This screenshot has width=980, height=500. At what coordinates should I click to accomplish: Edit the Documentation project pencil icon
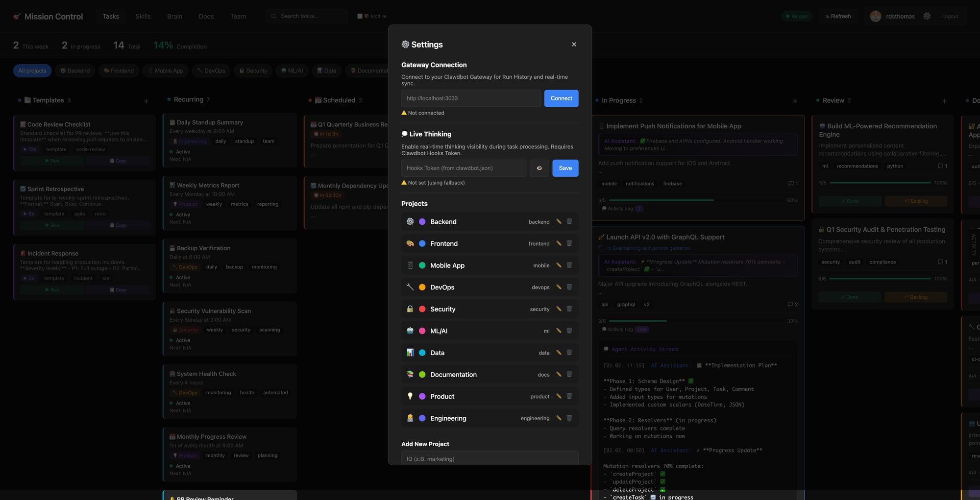coord(559,374)
